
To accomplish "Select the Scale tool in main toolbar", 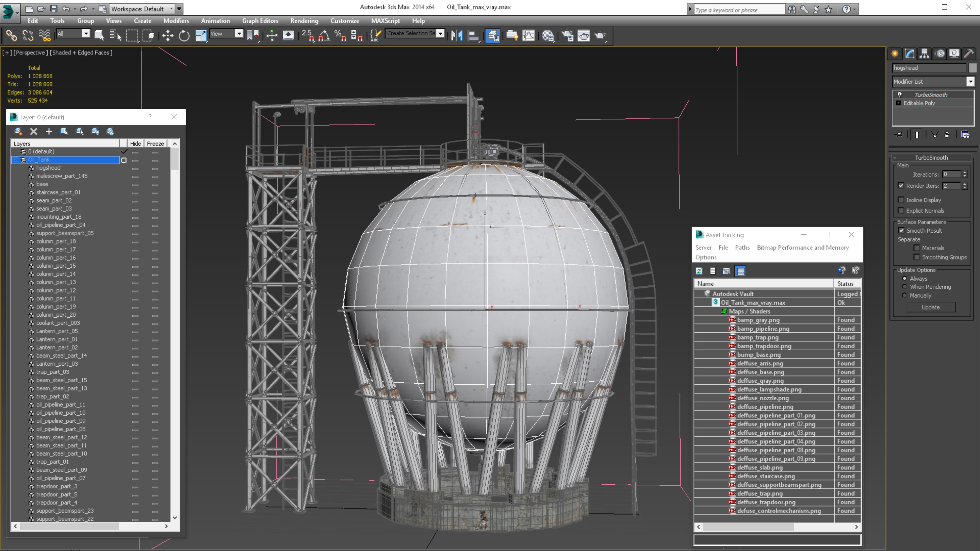I will (x=200, y=36).
